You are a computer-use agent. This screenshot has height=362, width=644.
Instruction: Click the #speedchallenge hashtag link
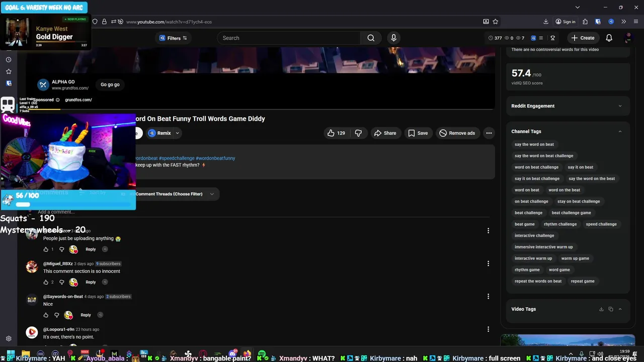[x=177, y=158]
